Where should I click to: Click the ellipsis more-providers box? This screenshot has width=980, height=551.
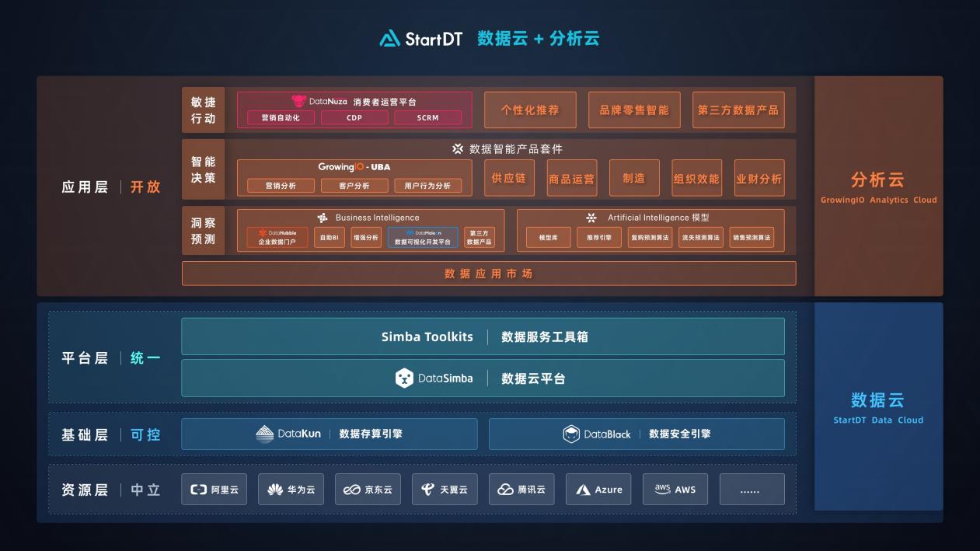click(752, 490)
